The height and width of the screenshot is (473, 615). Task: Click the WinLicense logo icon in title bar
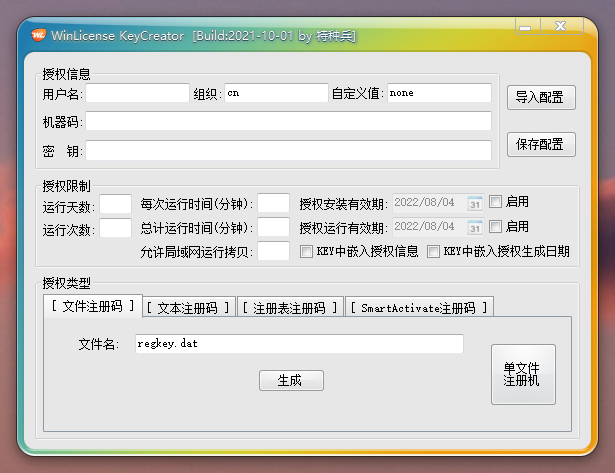[38, 35]
